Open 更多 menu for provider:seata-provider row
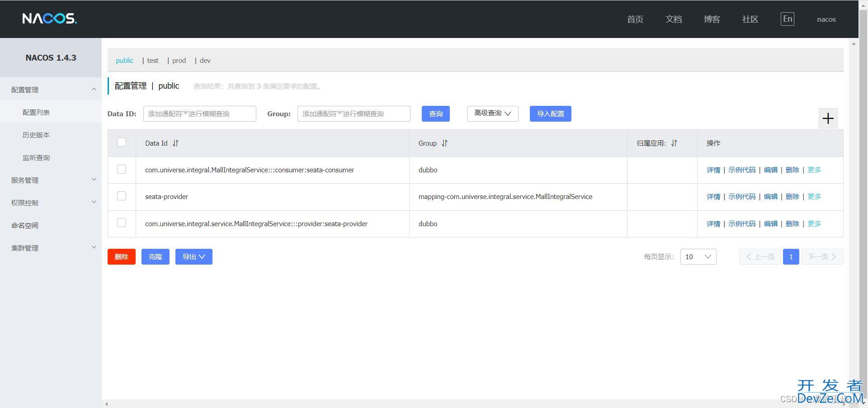Viewport: 868px width, 408px height. [x=814, y=224]
